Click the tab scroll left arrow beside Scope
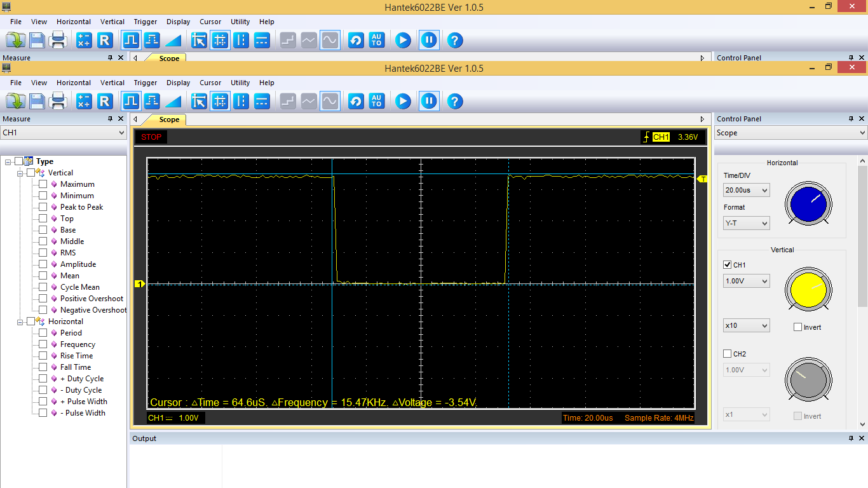 [x=135, y=119]
